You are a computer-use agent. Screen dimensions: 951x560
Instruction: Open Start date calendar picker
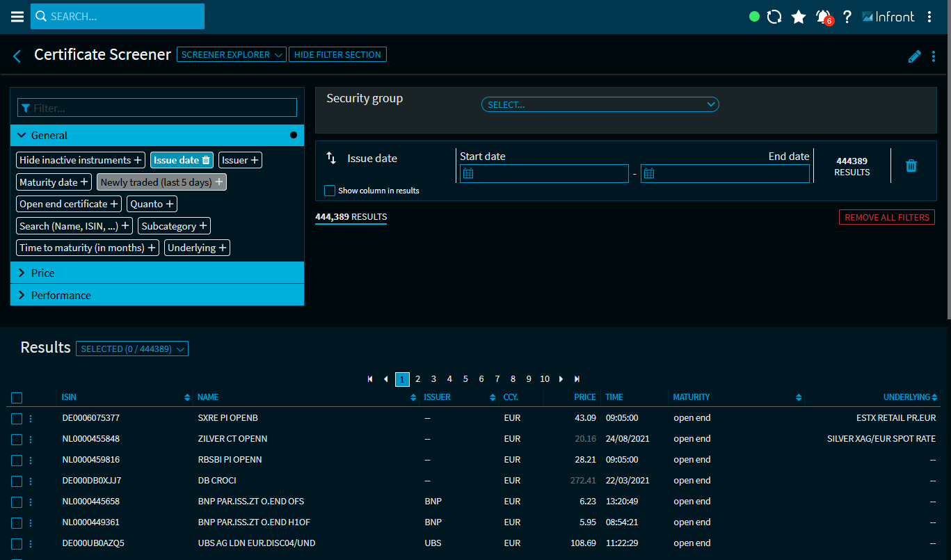click(x=468, y=174)
